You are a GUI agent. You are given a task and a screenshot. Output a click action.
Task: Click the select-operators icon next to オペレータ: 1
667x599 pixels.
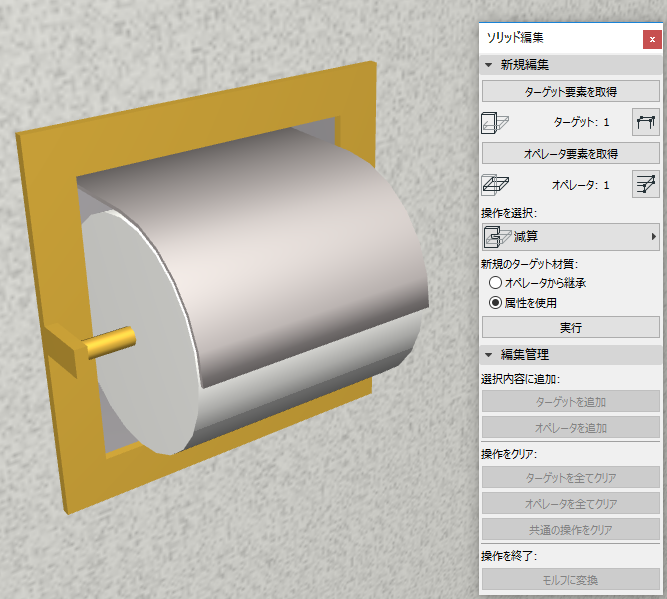[x=646, y=184]
